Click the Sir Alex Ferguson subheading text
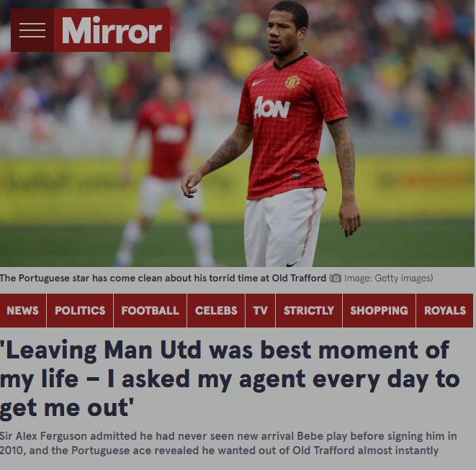Screen dimensions: 476x470 (228, 443)
